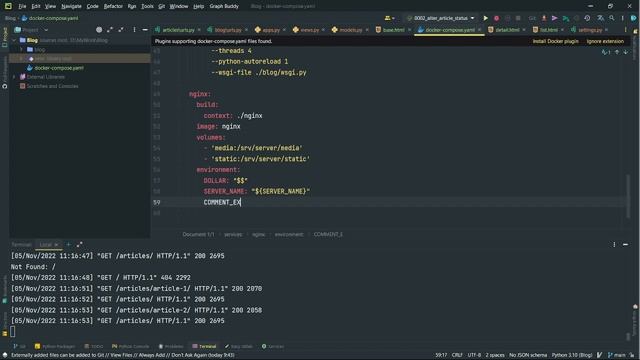
Task: Open the Services tool window button
Action: (273, 346)
